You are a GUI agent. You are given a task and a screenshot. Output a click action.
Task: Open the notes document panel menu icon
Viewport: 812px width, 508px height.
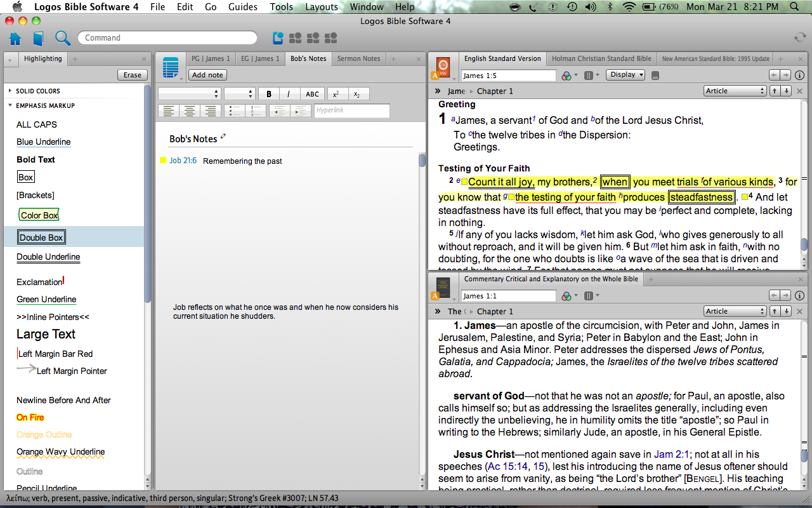point(171,68)
